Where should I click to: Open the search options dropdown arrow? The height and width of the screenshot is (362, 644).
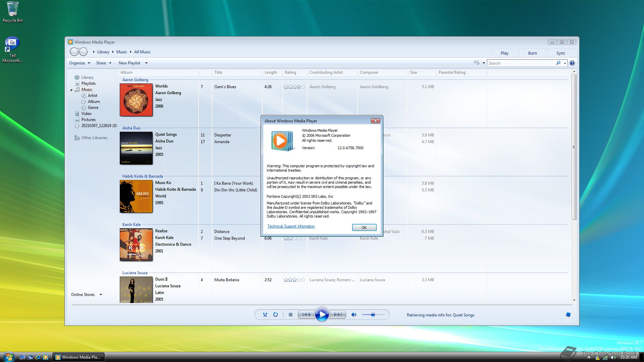565,63
